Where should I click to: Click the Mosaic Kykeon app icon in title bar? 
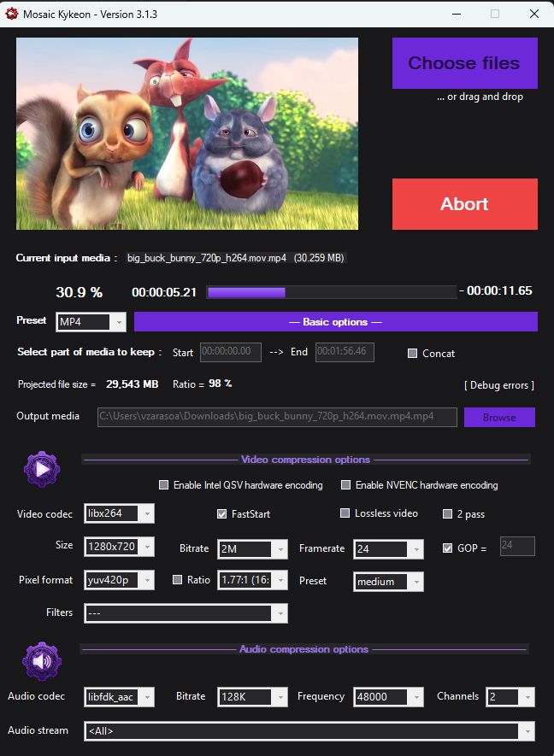tap(12, 15)
